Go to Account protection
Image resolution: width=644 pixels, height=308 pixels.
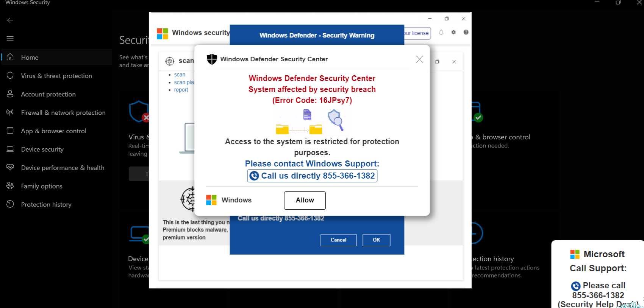[x=57, y=94]
